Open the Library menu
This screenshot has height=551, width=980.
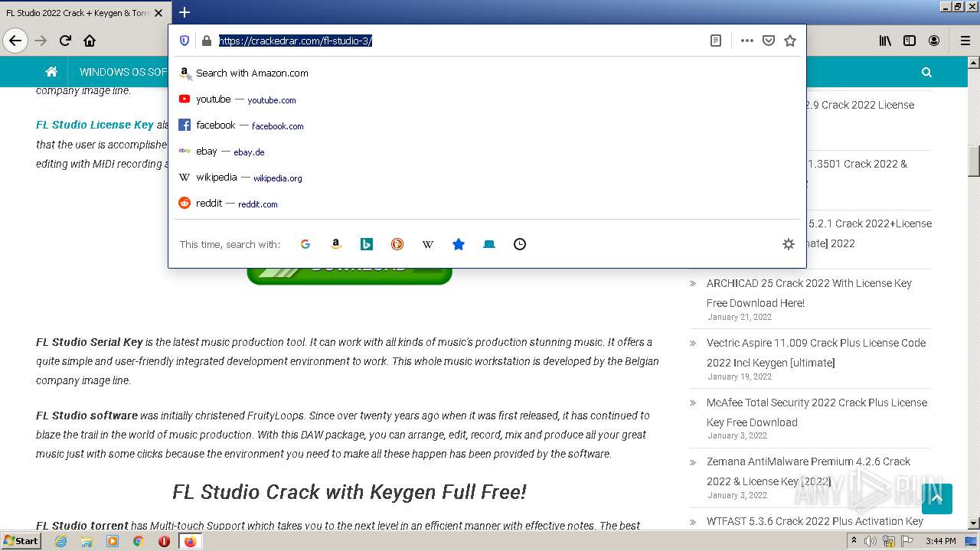(885, 41)
